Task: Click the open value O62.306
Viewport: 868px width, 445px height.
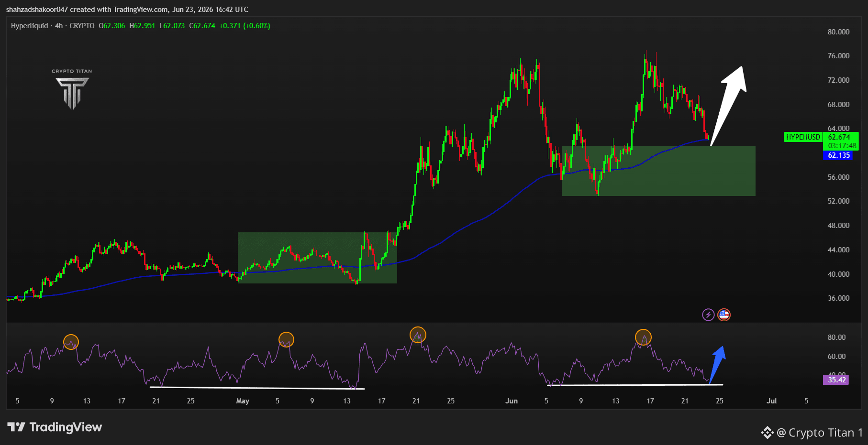Action: point(111,26)
